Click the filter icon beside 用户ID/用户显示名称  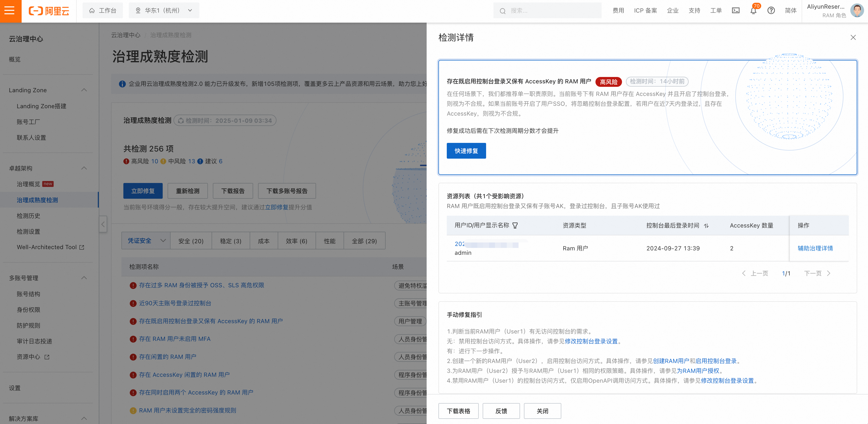tap(515, 225)
